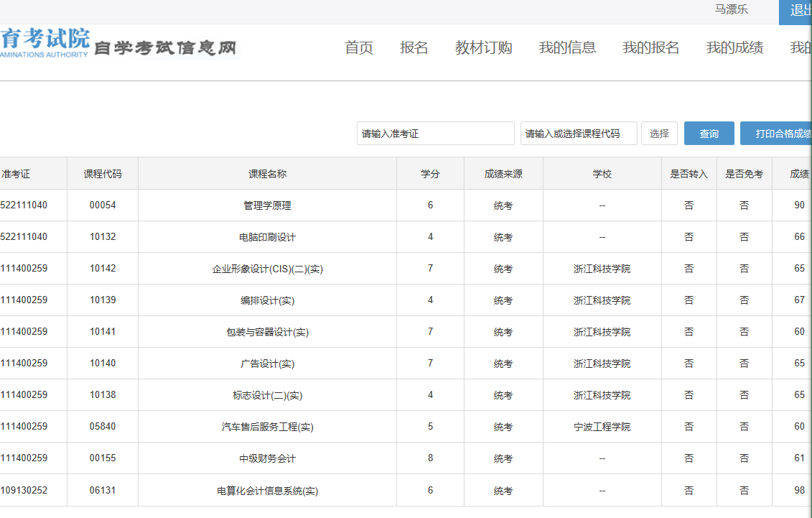The width and height of the screenshot is (812, 518).
Task: Click course code 10138
Action: (103, 394)
